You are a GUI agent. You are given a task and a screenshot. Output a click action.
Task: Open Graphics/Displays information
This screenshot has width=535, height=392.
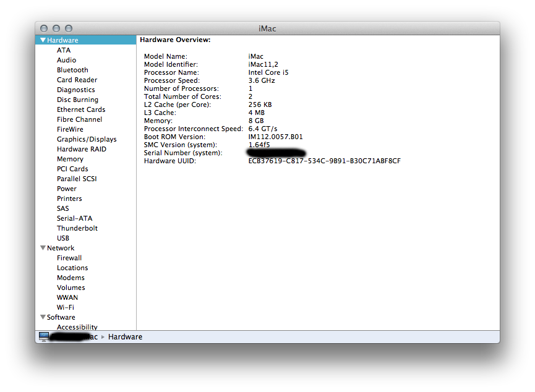click(x=87, y=139)
